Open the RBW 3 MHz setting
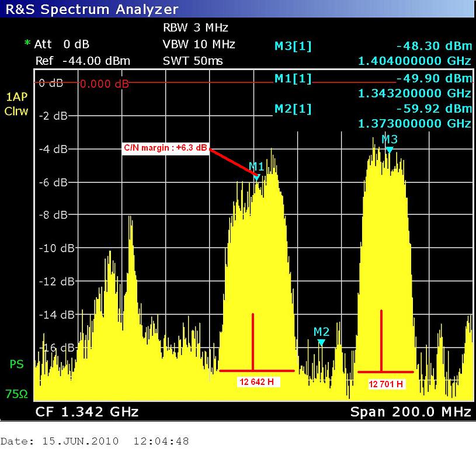The image size is (476, 462). (195, 27)
